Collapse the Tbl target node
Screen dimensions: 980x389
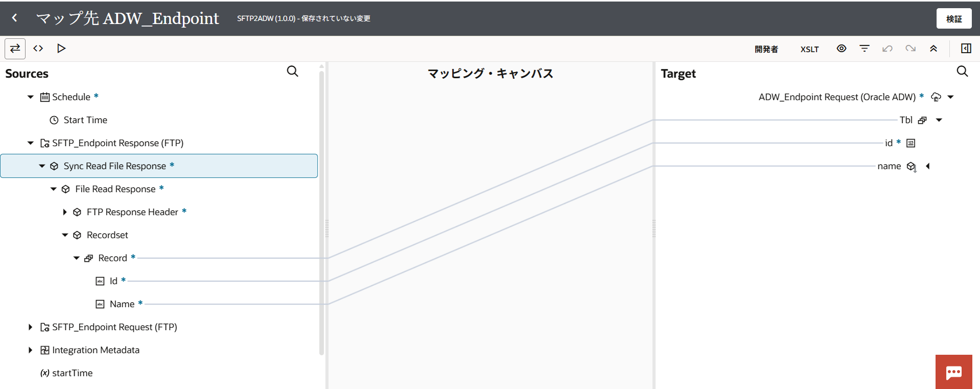coord(939,120)
